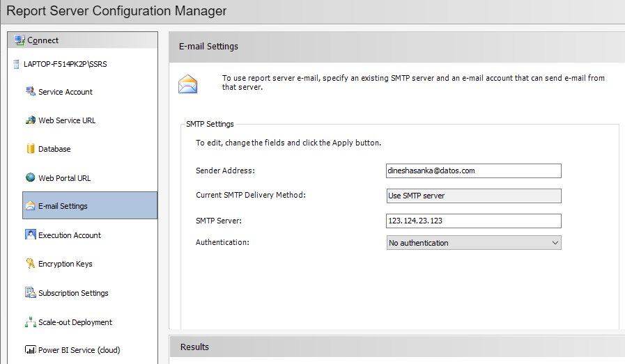The width and height of the screenshot is (625, 364).
Task: Click the Current SMTP Delivery Method box
Action: click(x=474, y=196)
